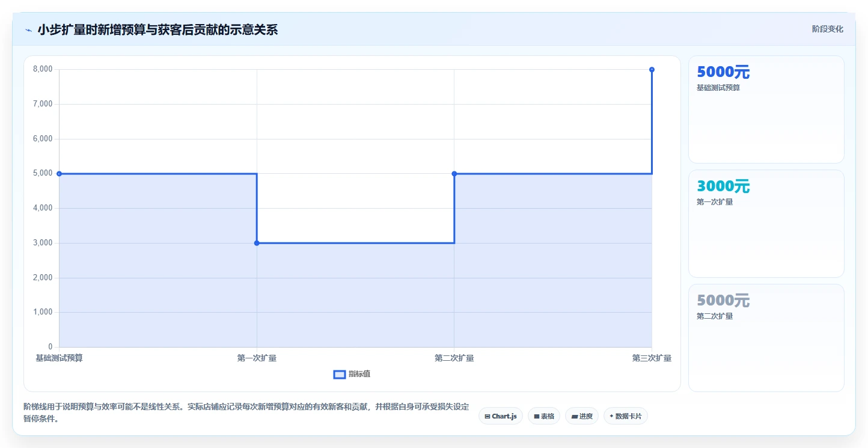This screenshot has width=868, height=448.
Task: Click the 8,000 data point at 第三次扩量
Action: tap(652, 70)
